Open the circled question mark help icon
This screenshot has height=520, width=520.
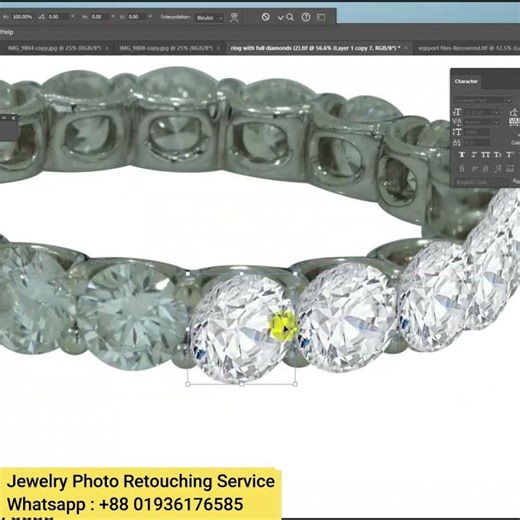click(306, 17)
